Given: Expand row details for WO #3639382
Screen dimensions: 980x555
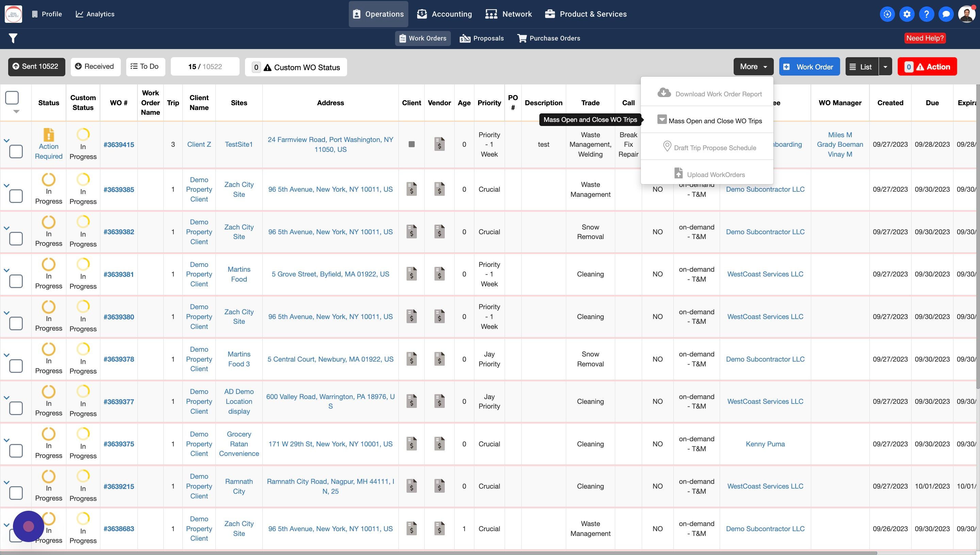Looking at the screenshot, I should (6, 228).
